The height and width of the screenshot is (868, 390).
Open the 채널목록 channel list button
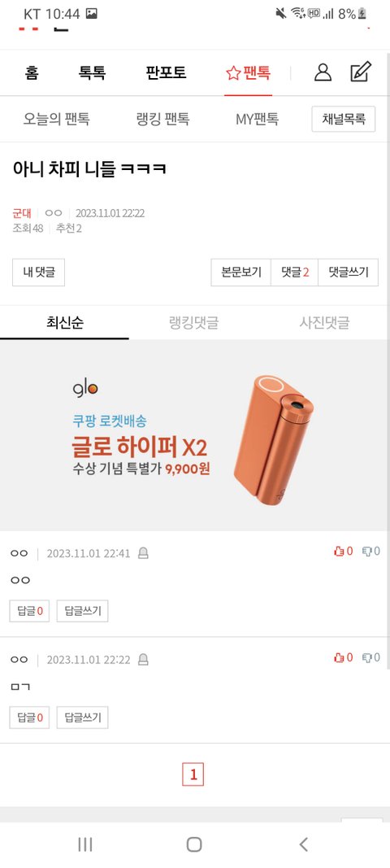344,119
